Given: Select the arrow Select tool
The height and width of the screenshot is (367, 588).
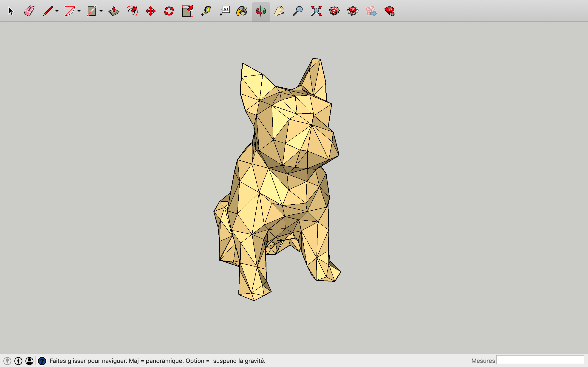Looking at the screenshot, I should pos(11,11).
